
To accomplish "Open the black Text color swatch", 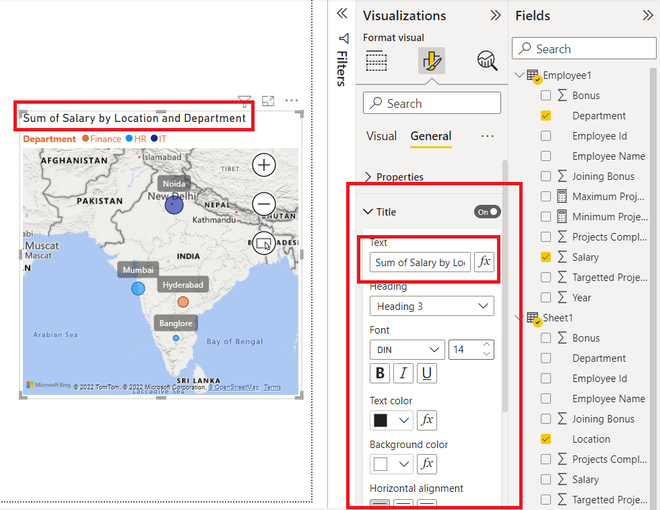I will pos(391,420).
